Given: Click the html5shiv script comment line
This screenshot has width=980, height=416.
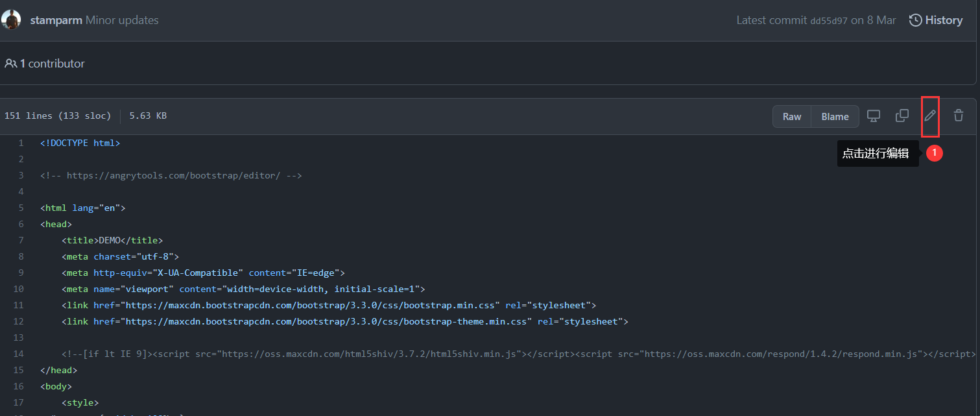Looking at the screenshot, I should coord(519,354).
